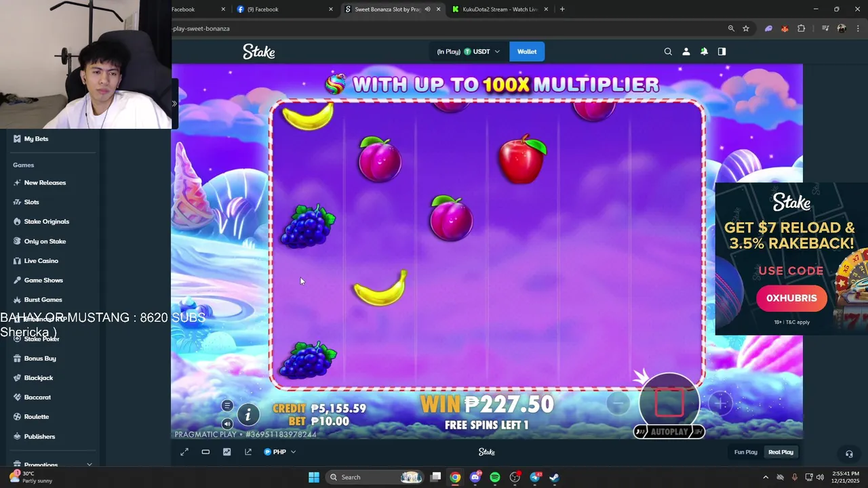Toggle theatre mode below the game
Image resolution: width=868 pixels, height=488 pixels.
click(x=205, y=452)
